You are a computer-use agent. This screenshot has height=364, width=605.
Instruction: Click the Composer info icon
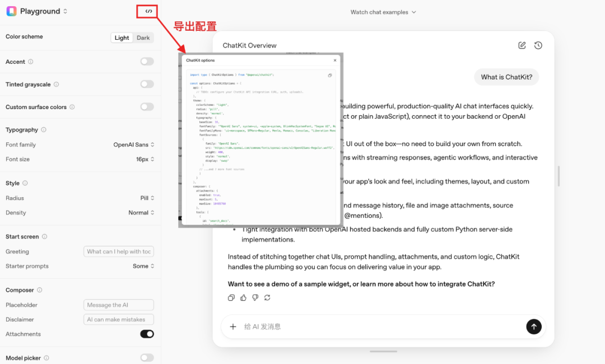coord(39,290)
